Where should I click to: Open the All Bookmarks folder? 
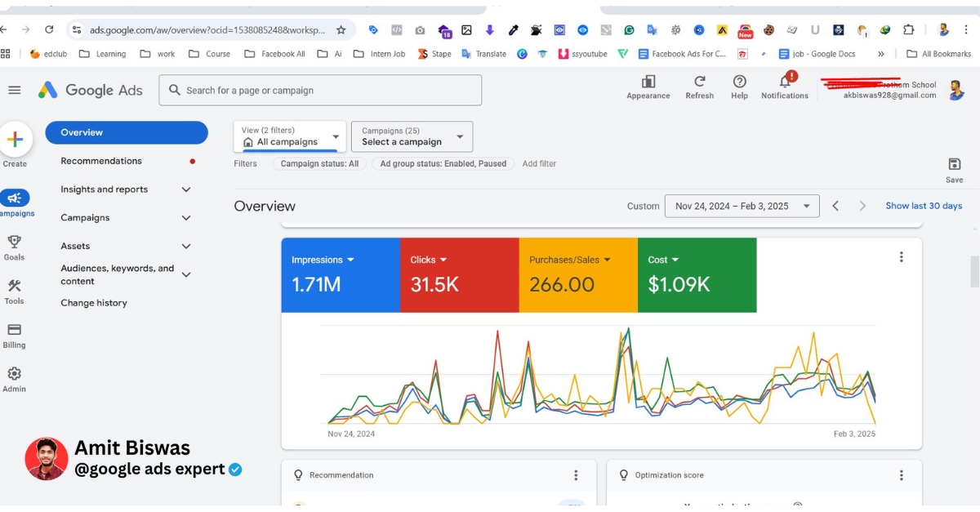pyautogui.click(x=939, y=54)
